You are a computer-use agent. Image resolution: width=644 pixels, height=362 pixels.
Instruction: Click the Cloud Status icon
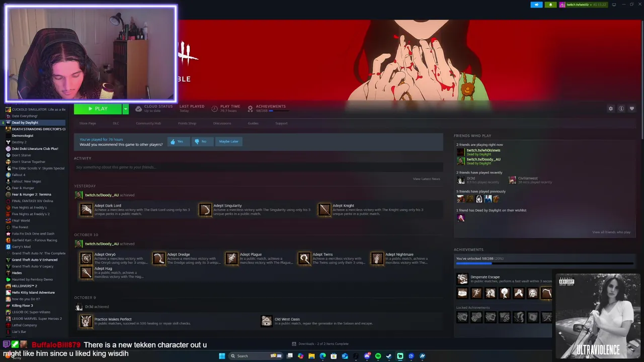(x=138, y=109)
